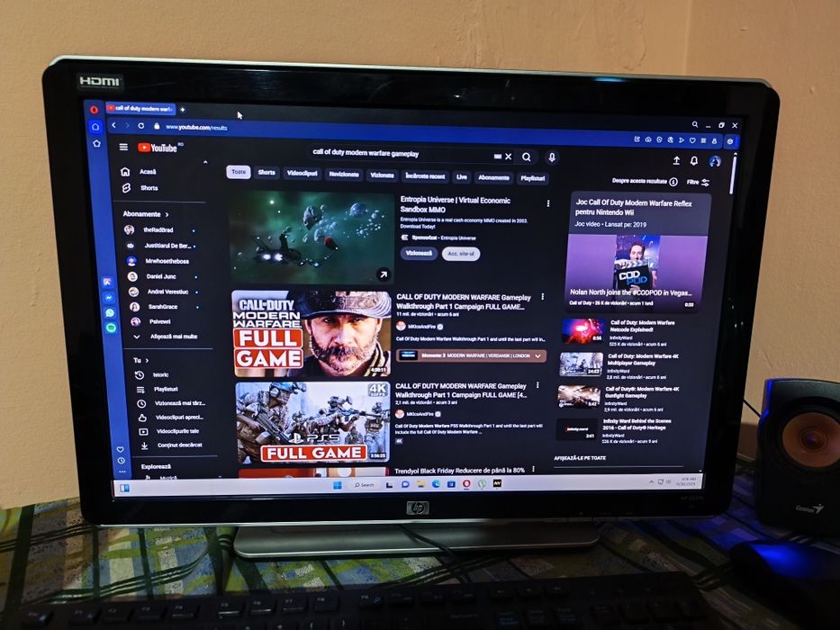The image size is (840, 630).
Task: Click the YouTube logo
Action: 157,148
